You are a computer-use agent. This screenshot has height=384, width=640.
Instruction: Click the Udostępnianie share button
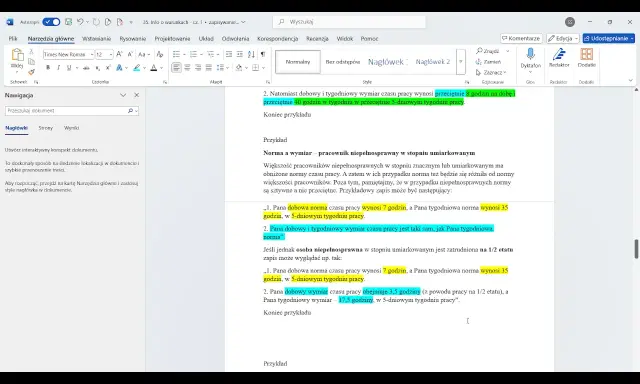point(609,38)
